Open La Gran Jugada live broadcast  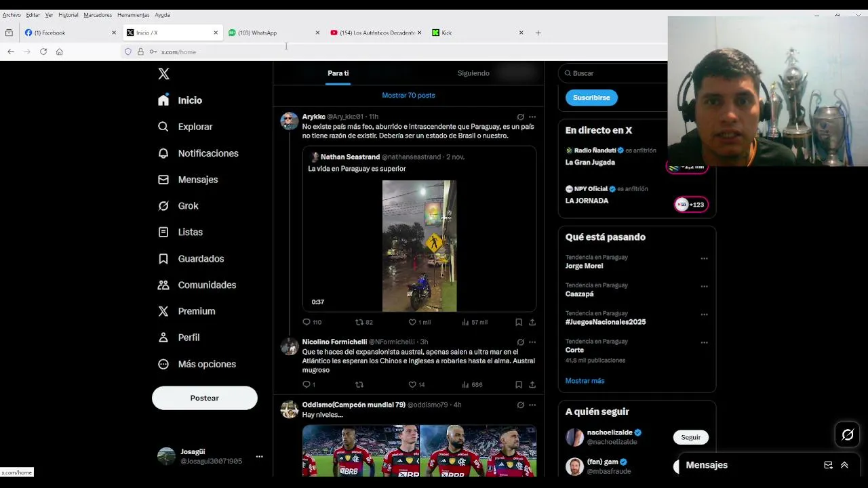(590, 163)
